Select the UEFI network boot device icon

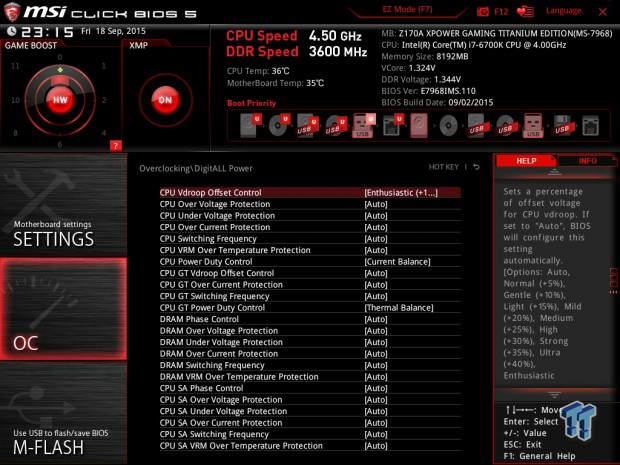point(392,126)
